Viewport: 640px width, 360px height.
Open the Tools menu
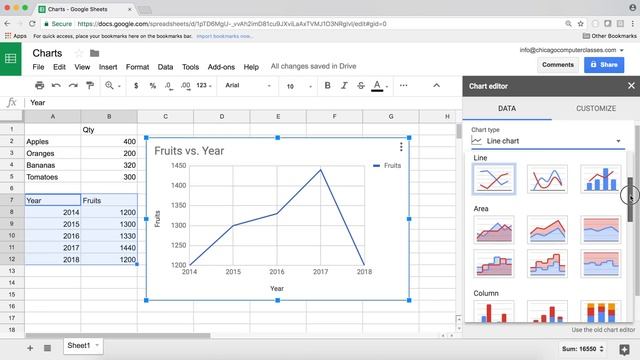pos(190,67)
